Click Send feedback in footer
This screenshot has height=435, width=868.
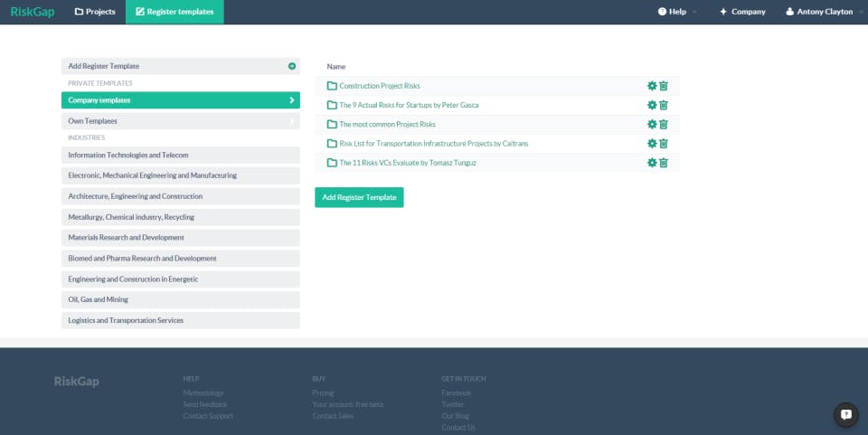pos(205,404)
